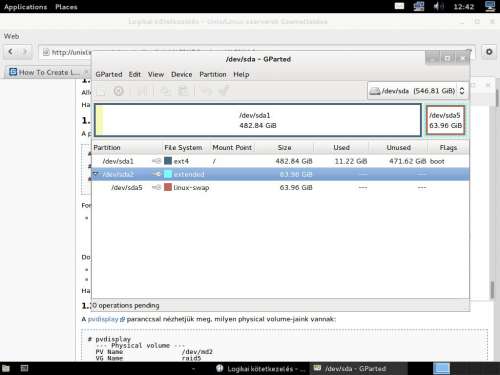This screenshot has width=500, height=375.
Task: Click the boot flag text
Action: tap(437, 161)
